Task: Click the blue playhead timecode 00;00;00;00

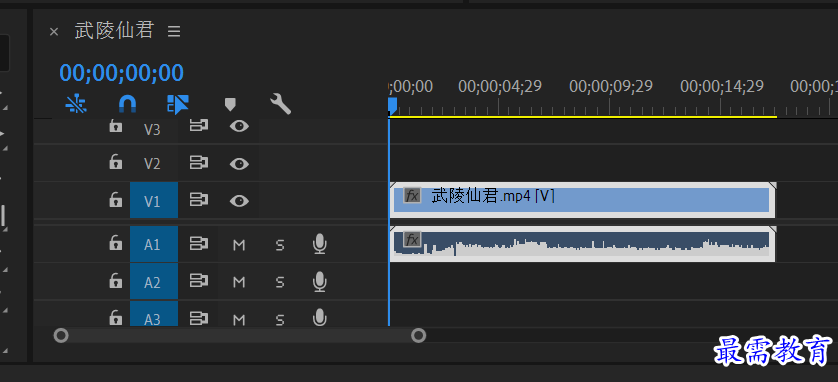Action: pos(121,73)
